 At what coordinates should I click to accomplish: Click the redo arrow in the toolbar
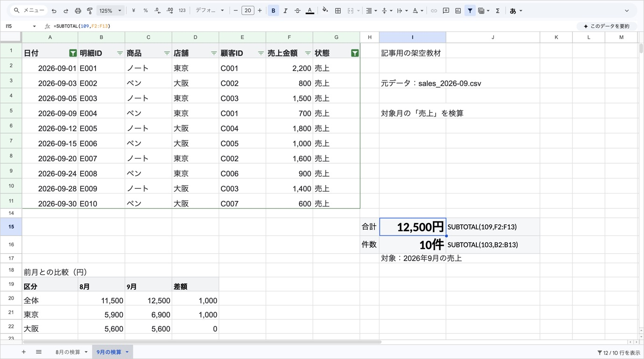(x=66, y=11)
